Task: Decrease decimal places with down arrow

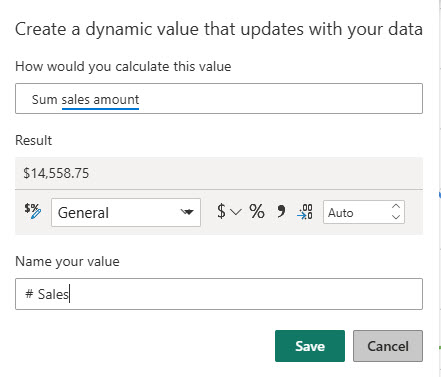Action: pos(396,217)
